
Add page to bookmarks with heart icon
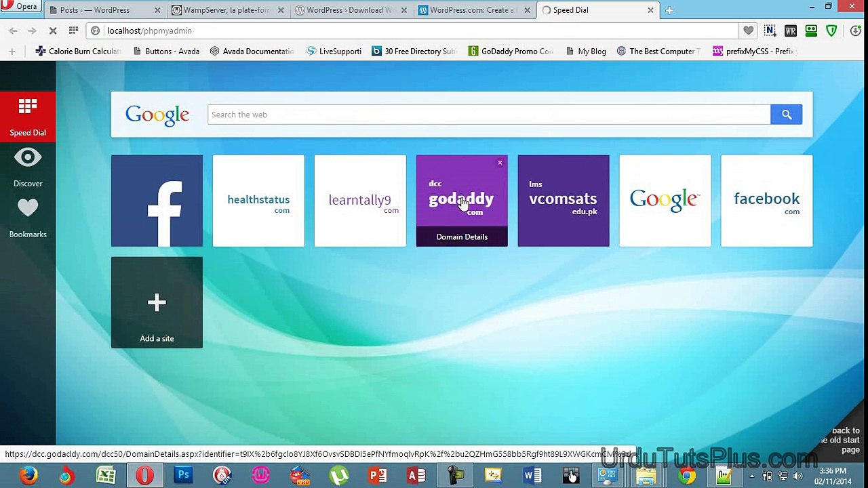748,30
